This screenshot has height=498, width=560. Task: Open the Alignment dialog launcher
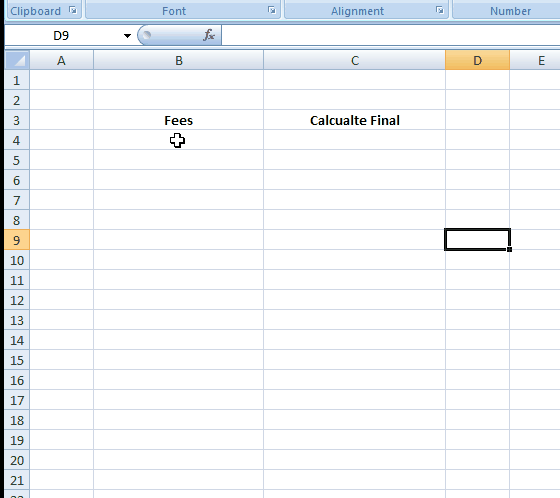[440, 10]
